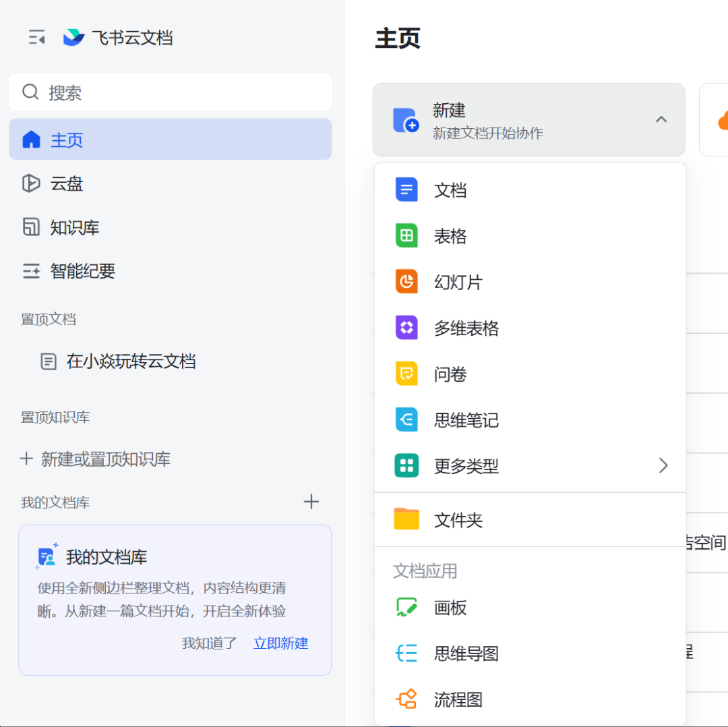728x727 pixels.
Task: Click the green Sheet (表格) icon
Action: (x=406, y=236)
